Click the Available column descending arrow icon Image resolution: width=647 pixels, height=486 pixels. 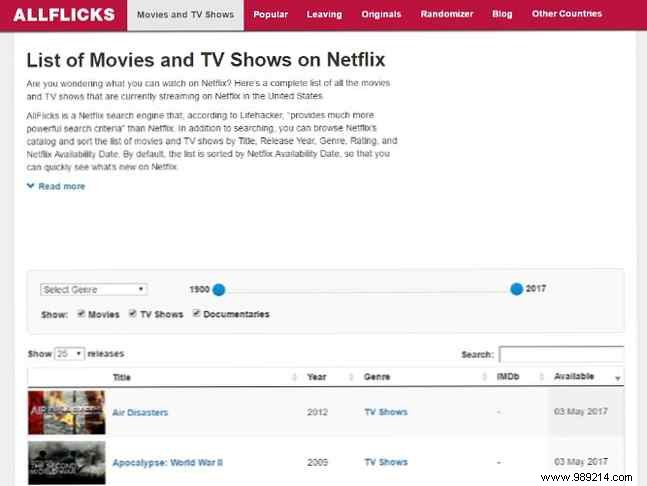coord(618,378)
